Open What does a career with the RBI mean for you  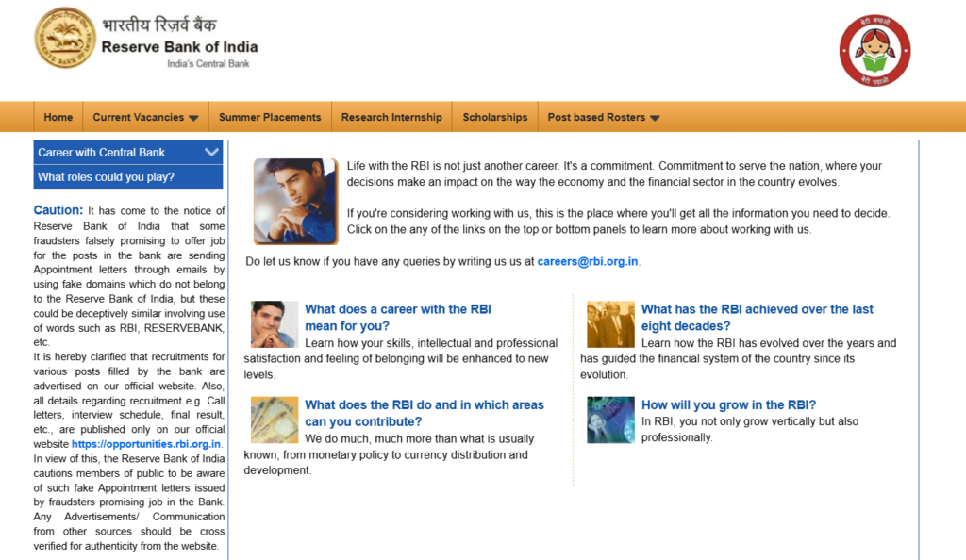(x=398, y=318)
